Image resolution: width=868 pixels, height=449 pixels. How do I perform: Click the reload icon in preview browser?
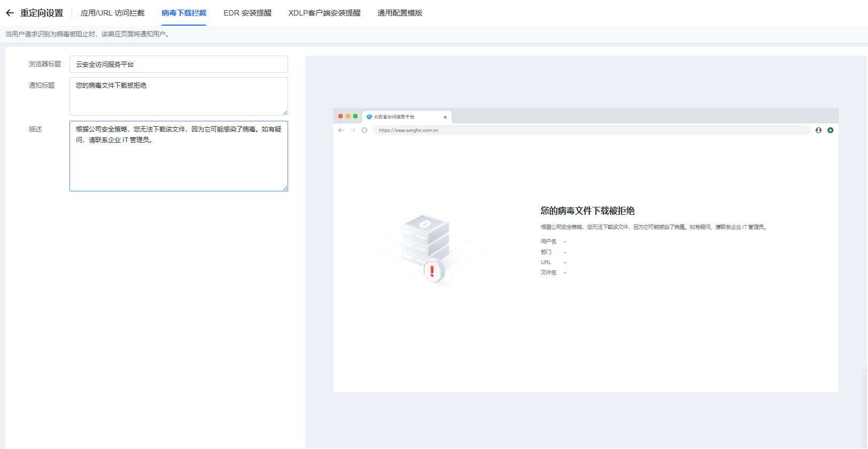[365, 130]
